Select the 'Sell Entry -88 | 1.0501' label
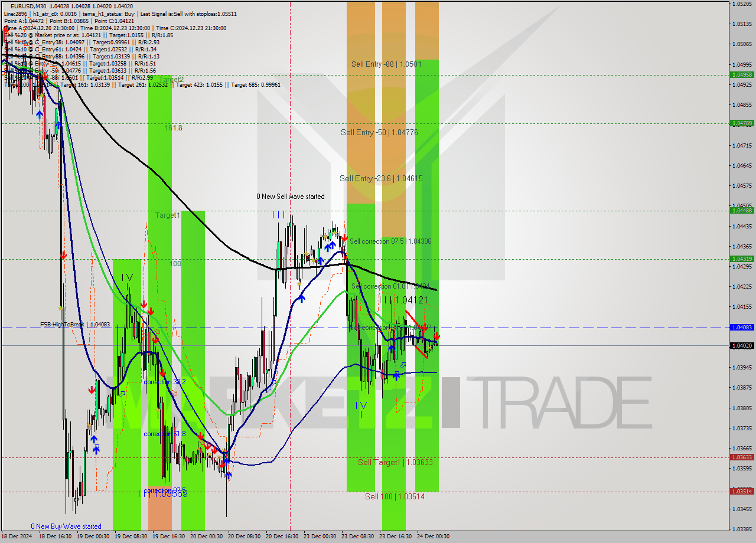Screen dimensions: 756x543 386,64
